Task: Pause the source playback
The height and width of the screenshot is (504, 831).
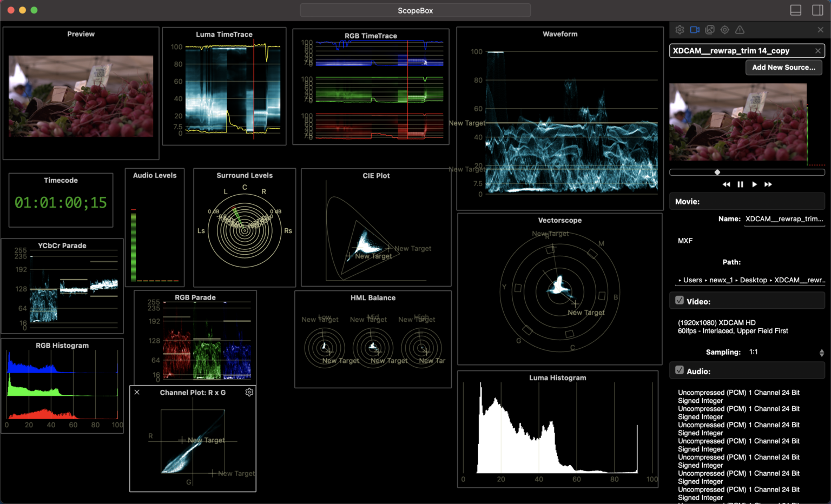Action: point(740,184)
